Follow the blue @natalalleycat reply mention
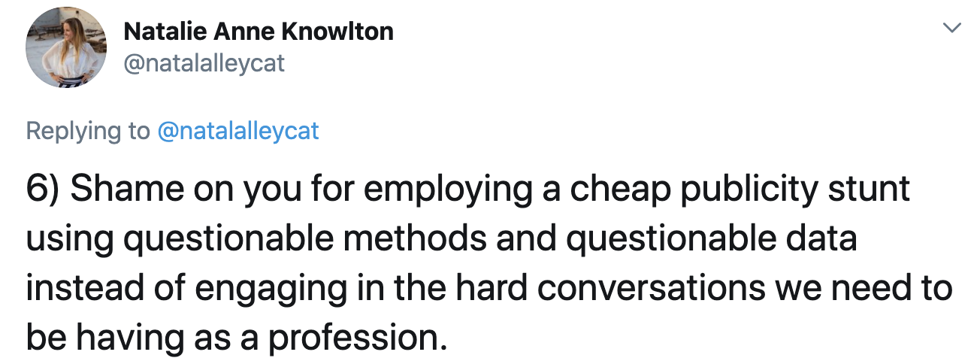 237,131
